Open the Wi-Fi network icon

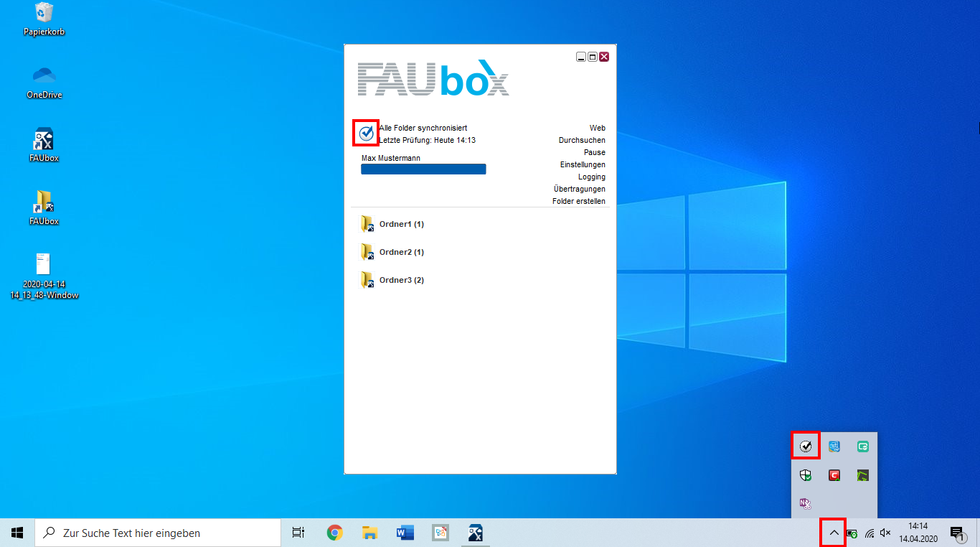pyautogui.click(x=870, y=533)
